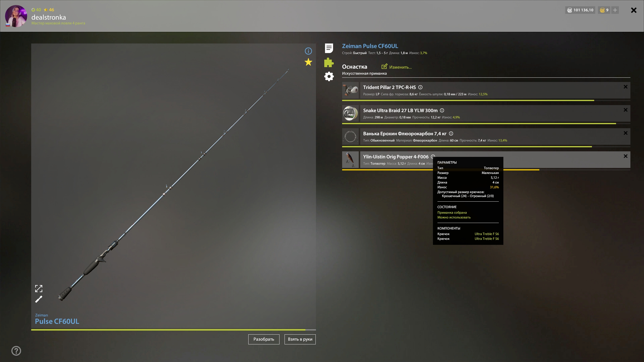The width and height of the screenshot is (644, 362).
Task: Remove the Ylin-Uistin Popper lure
Action: tap(625, 156)
